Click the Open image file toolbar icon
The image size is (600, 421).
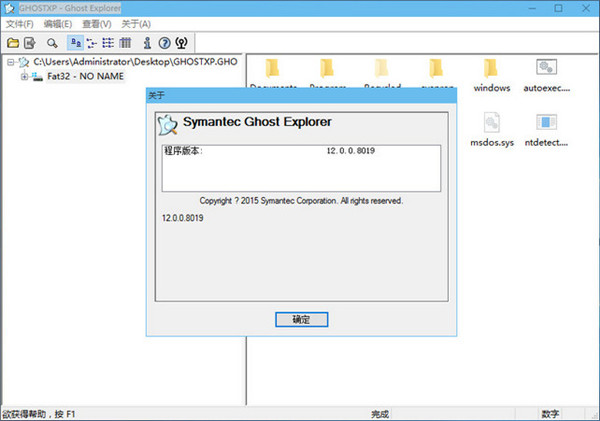coord(13,43)
